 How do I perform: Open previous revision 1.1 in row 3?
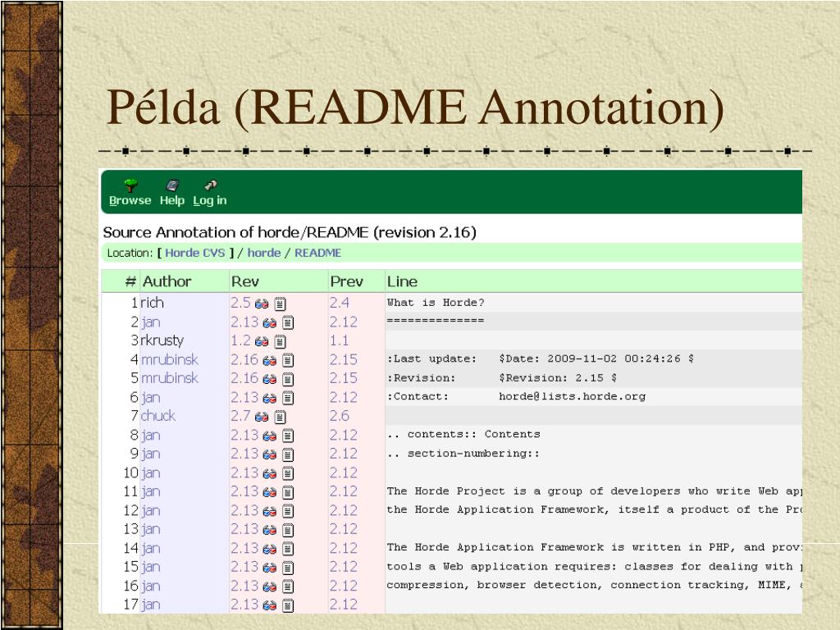339,340
